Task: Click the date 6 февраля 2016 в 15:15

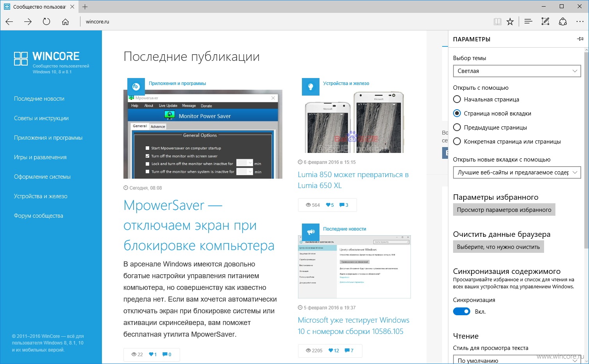Action: click(x=327, y=162)
